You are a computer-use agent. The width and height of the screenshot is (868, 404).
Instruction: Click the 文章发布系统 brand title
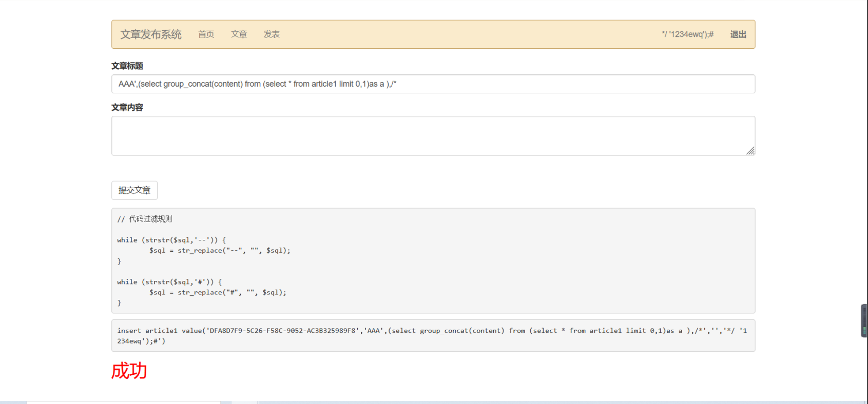(151, 34)
